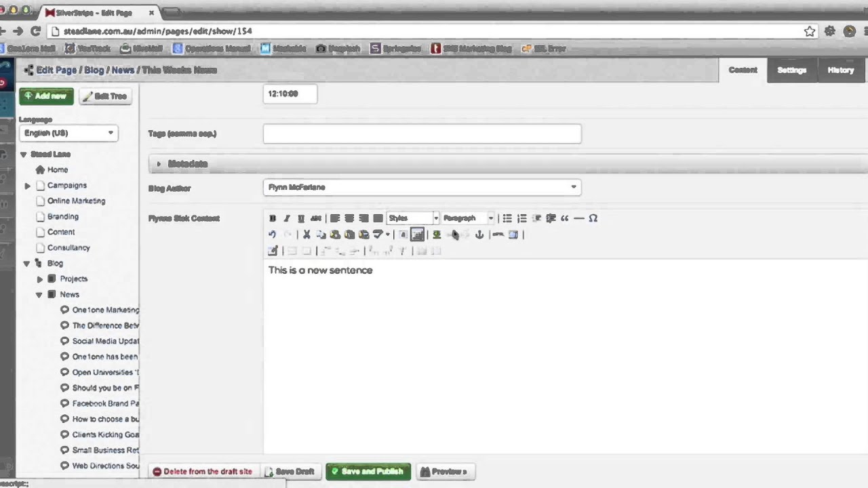The width and height of the screenshot is (868, 488).
Task: Expand the Campaigns tree node
Action: [x=27, y=186]
